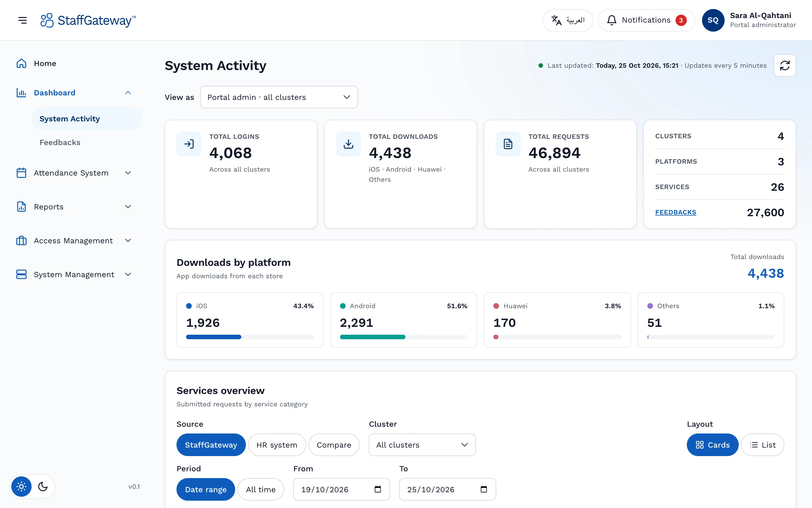
Task: Expand the System Management chevron
Action: coord(128,274)
